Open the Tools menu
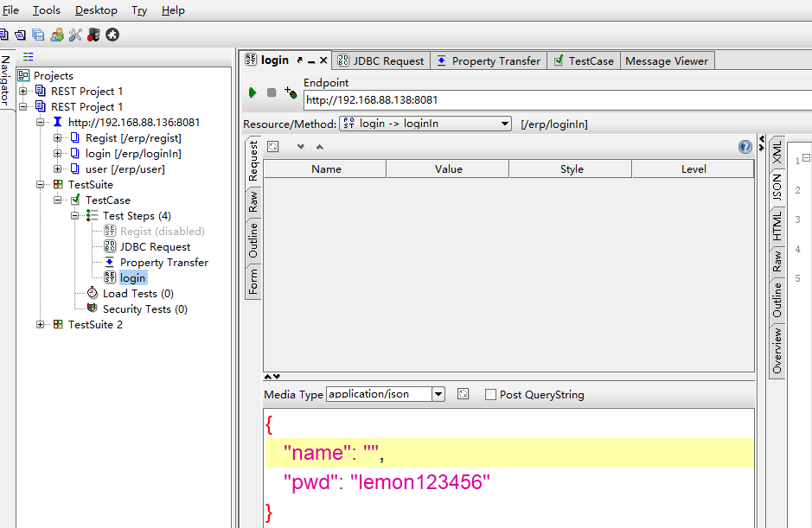 pyautogui.click(x=47, y=10)
